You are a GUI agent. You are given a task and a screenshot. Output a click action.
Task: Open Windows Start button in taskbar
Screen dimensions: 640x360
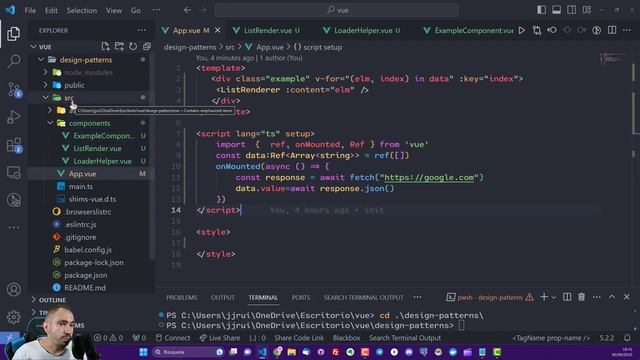[x=143, y=352]
